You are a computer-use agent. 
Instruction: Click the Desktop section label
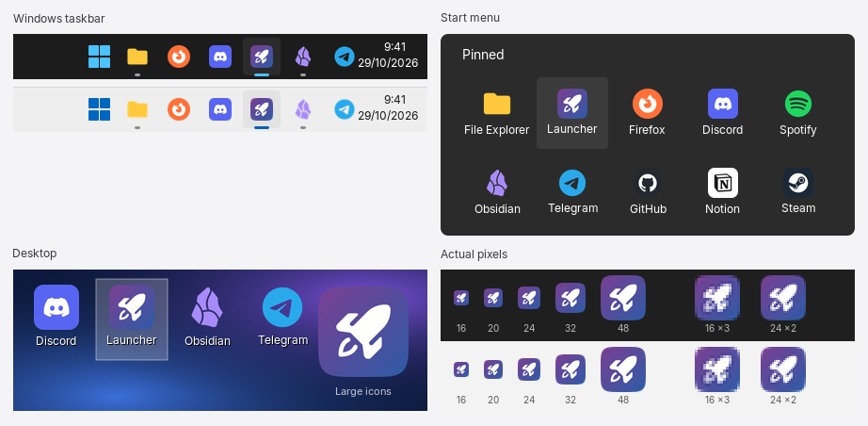click(x=34, y=254)
